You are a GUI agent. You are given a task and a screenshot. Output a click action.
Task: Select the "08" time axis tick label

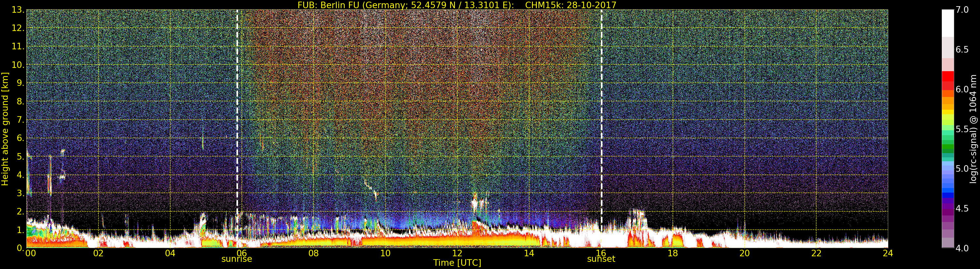point(313,253)
